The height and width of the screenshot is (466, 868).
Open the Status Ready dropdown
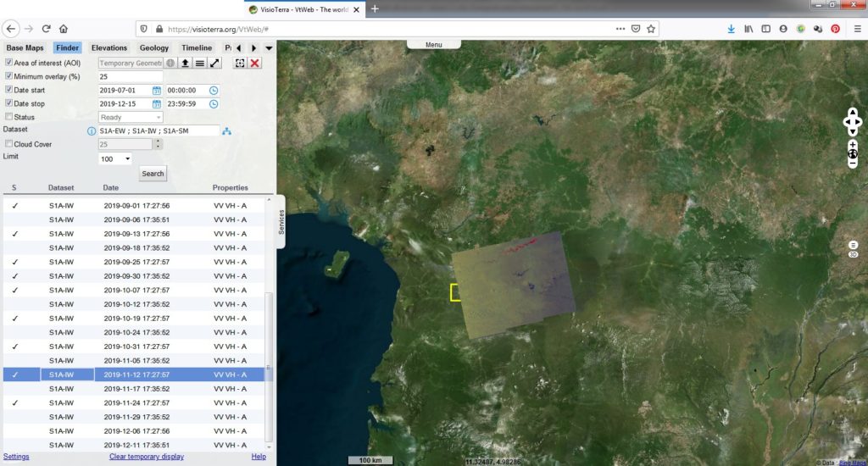pos(131,117)
